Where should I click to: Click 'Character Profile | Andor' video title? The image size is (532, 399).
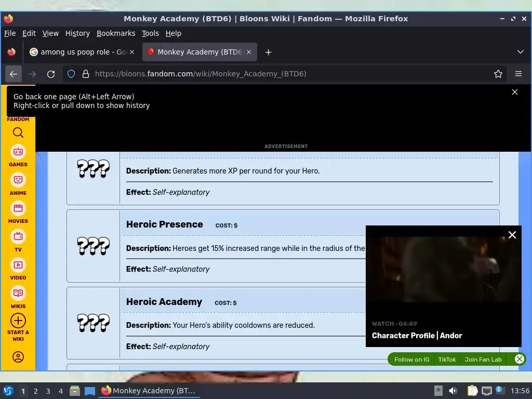pyautogui.click(x=417, y=336)
